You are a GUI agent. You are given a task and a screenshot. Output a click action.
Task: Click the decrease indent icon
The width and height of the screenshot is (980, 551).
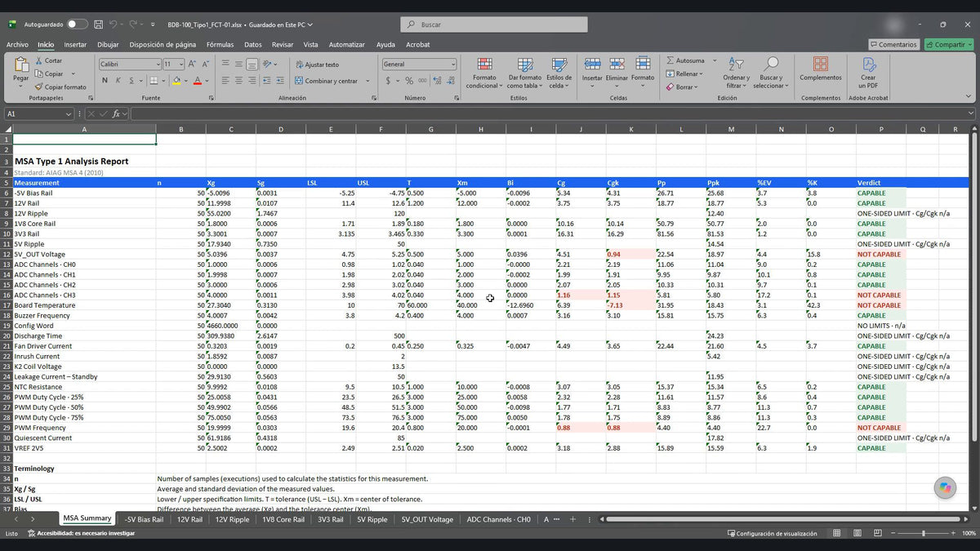pyautogui.click(x=266, y=80)
